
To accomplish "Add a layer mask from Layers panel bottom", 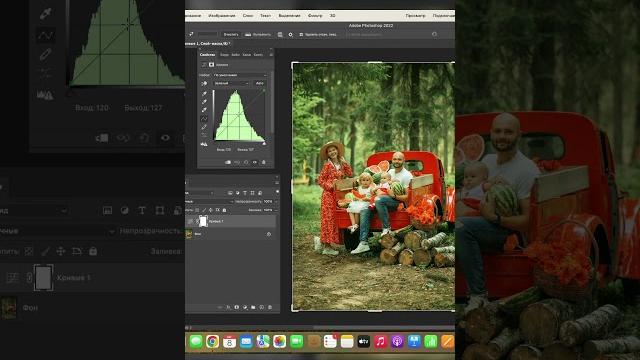I will click(237, 307).
